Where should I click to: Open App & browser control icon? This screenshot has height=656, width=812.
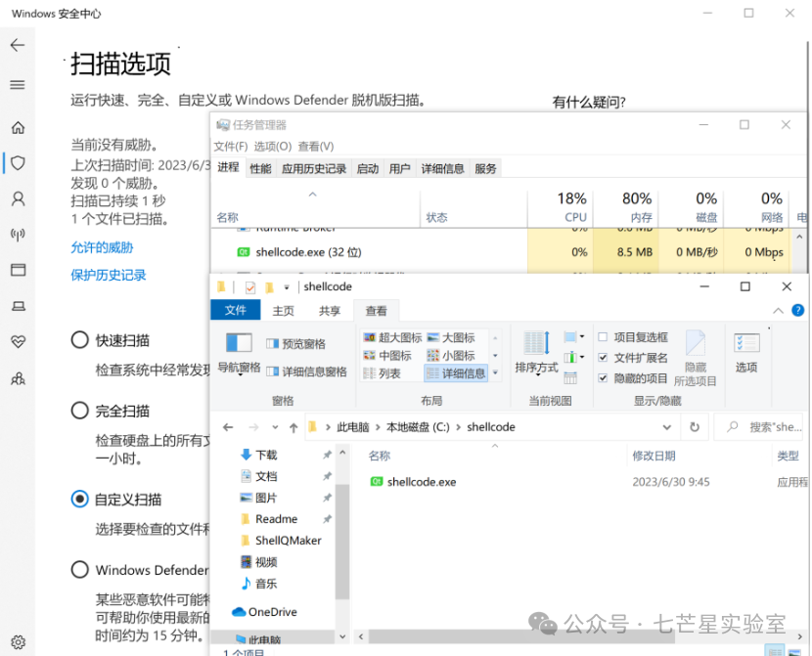[x=19, y=270]
